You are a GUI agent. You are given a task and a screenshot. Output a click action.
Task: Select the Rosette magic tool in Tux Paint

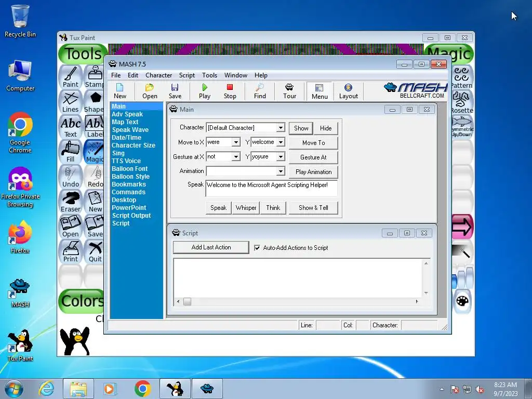click(462, 102)
